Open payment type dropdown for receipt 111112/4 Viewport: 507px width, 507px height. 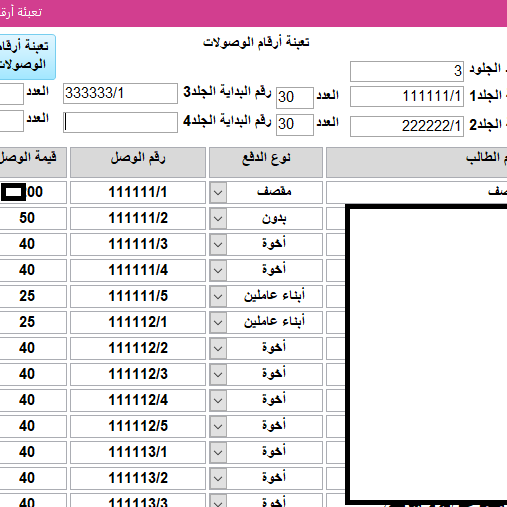click(x=218, y=400)
